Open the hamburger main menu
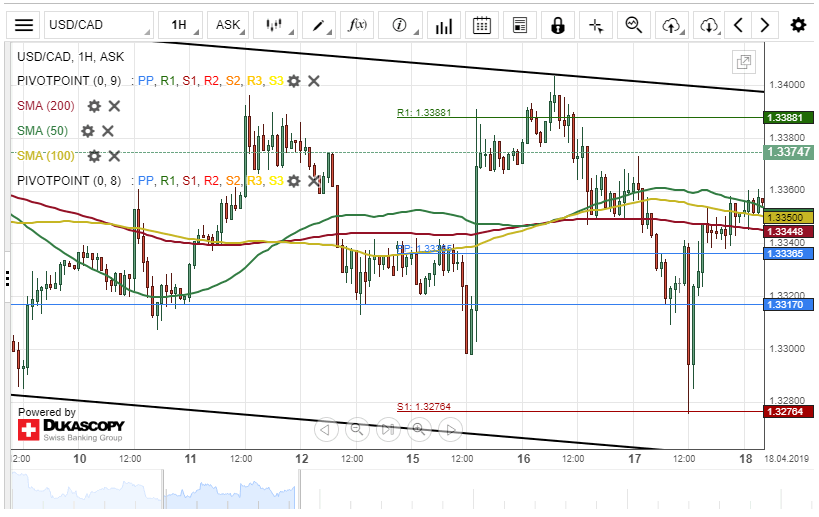This screenshot has width=819, height=517. pos(24,25)
